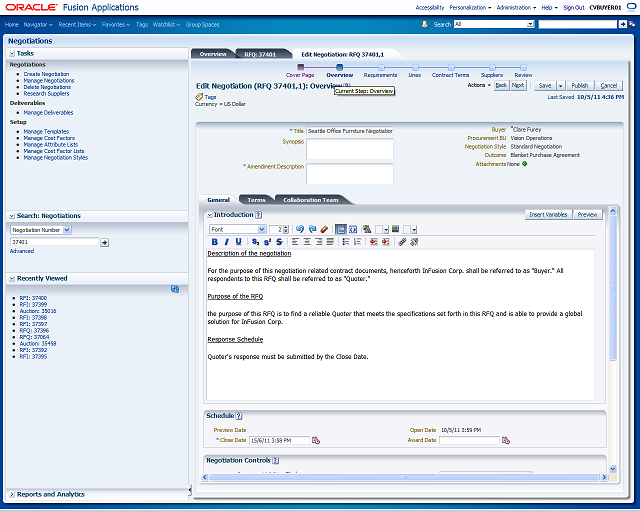640x512 pixels.
Task: Open calendar picker for Award Date
Action: pyautogui.click(x=506, y=440)
